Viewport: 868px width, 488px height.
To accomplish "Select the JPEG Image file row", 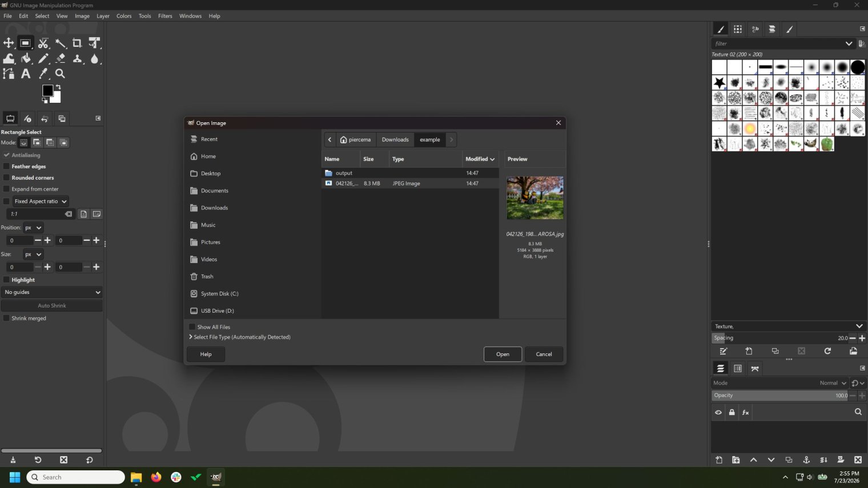I will click(410, 183).
